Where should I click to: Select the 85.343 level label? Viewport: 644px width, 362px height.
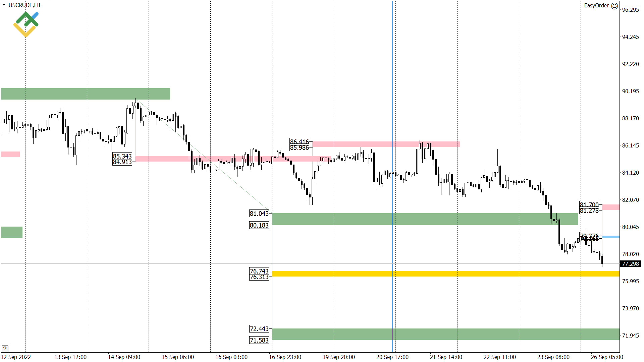(x=122, y=156)
